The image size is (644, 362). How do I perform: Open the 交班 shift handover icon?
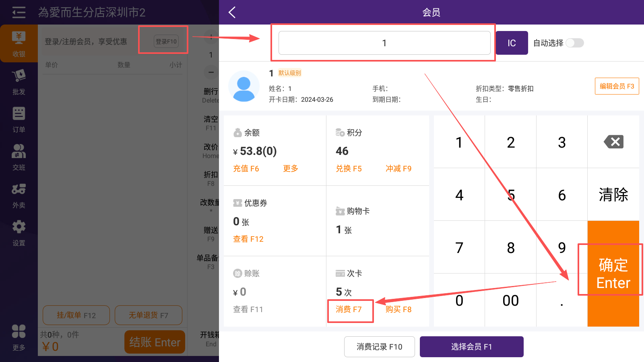point(19,157)
